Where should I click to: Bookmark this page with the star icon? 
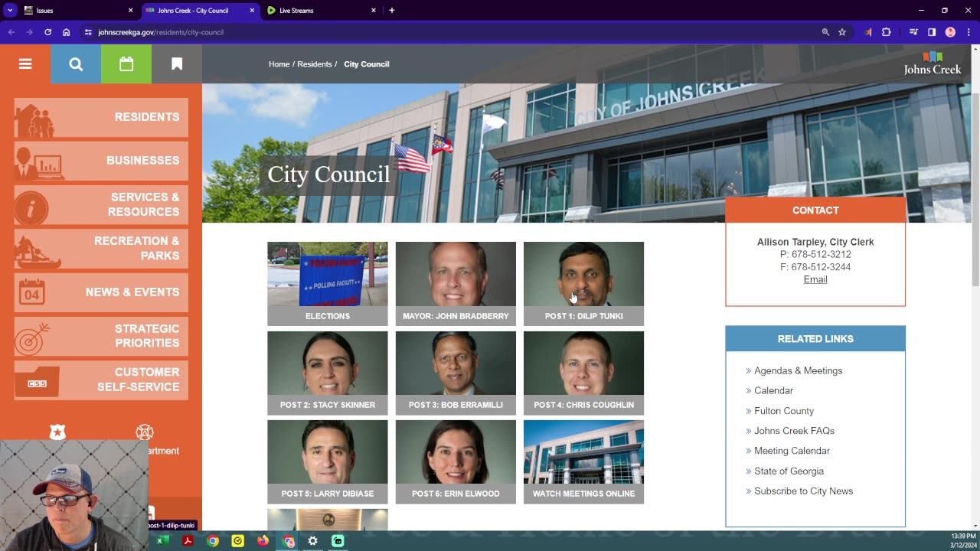[x=842, y=32]
